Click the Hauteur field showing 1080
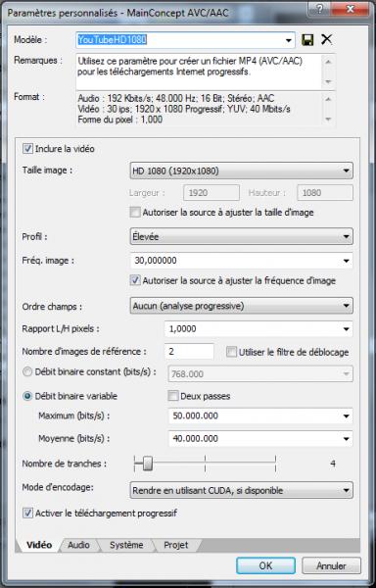Image resolution: width=376 pixels, height=588 pixels. (325, 193)
